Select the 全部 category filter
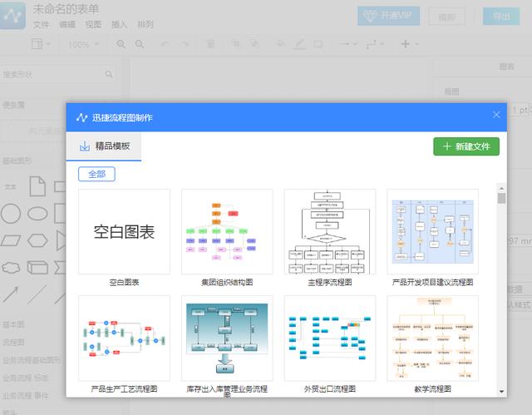Image resolution: width=532 pixels, height=415 pixels. [96, 174]
